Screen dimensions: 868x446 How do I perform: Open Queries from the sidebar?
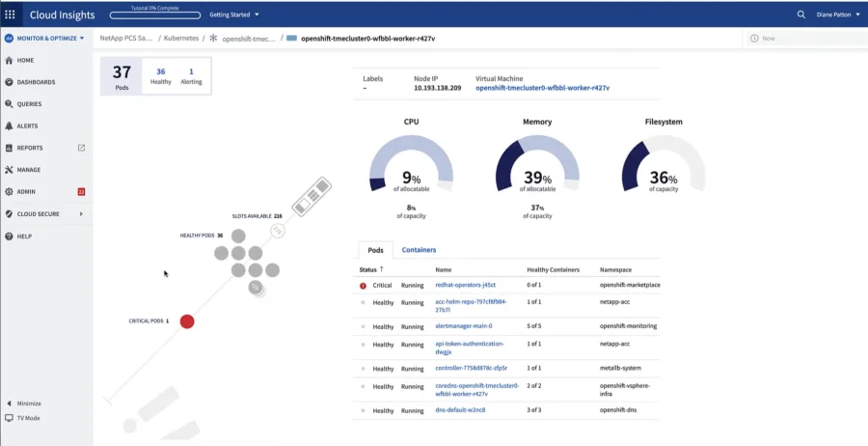[29, 104]
